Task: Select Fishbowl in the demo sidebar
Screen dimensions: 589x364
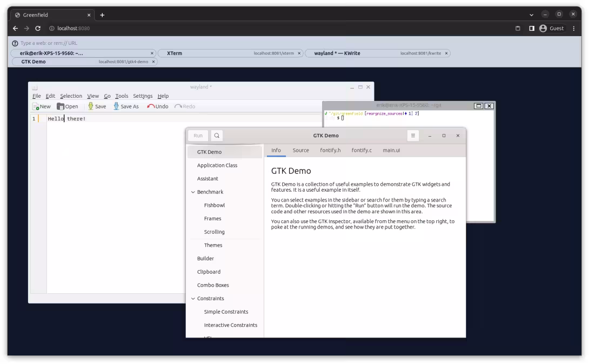Action: [215, 205]
